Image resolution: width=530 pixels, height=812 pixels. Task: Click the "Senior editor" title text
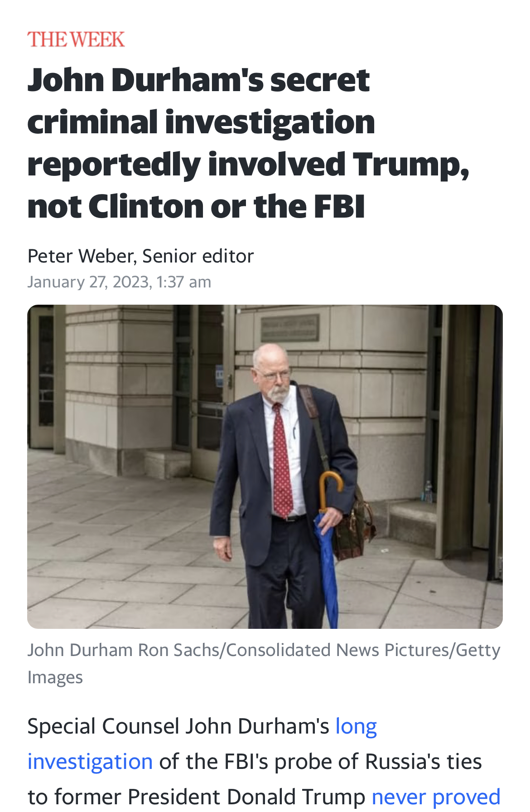(x=198, y=256)
